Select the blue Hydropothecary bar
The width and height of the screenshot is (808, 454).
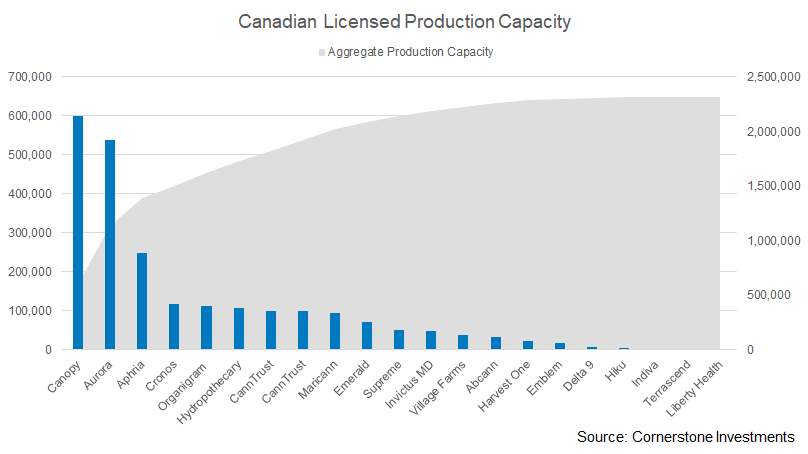[239, 329]
